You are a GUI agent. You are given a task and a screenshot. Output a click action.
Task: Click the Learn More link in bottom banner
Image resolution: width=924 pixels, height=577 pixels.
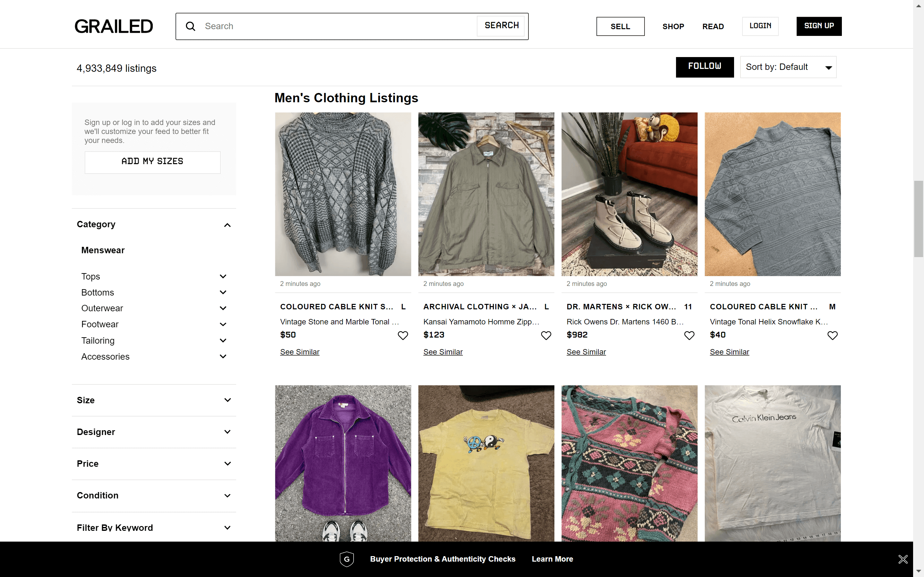pyautogui.click(x=552, y=559)
